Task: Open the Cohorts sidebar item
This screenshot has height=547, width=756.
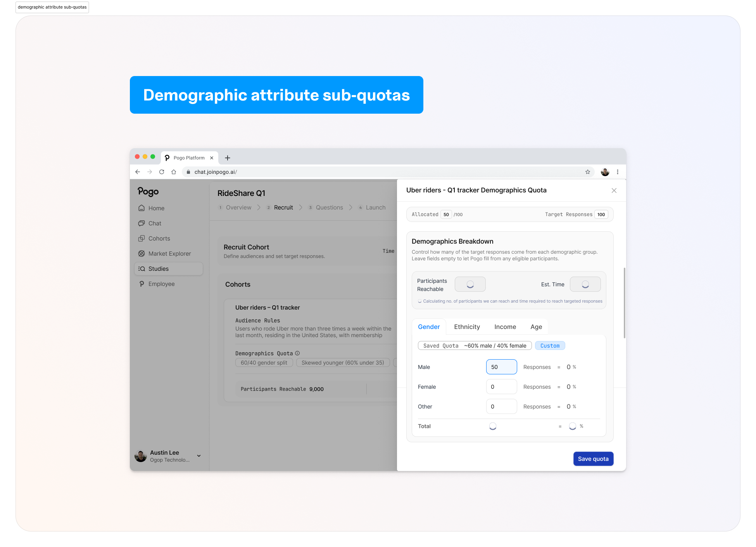Action: 159,239
